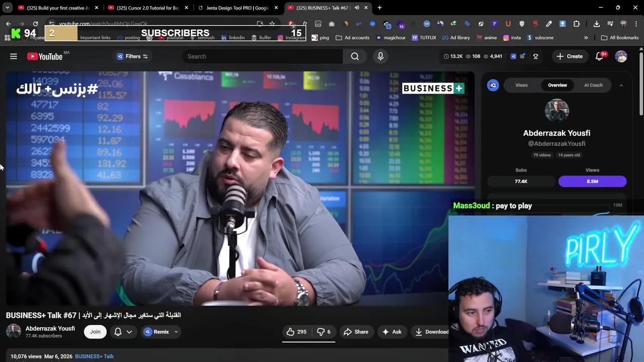Toggle the channel notification bell
This screenshot has height=362, width=644.
(x=118, y=332)
